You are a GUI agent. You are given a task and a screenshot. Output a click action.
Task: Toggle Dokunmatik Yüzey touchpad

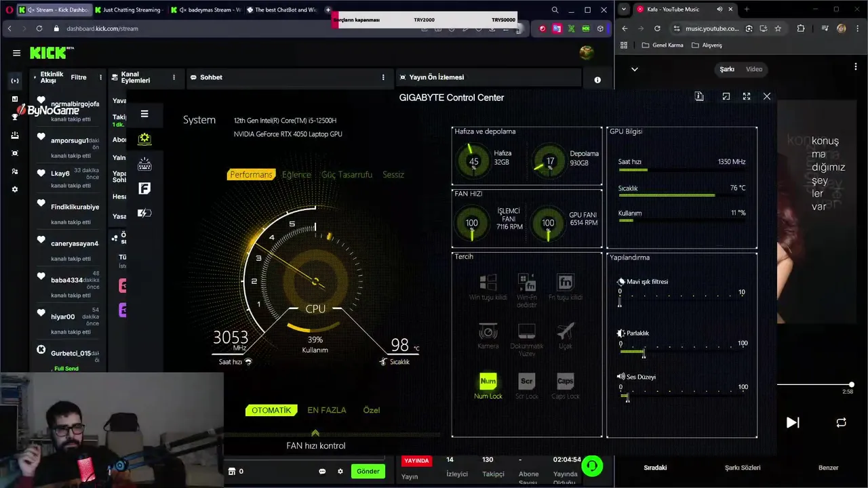pos(527,340)
